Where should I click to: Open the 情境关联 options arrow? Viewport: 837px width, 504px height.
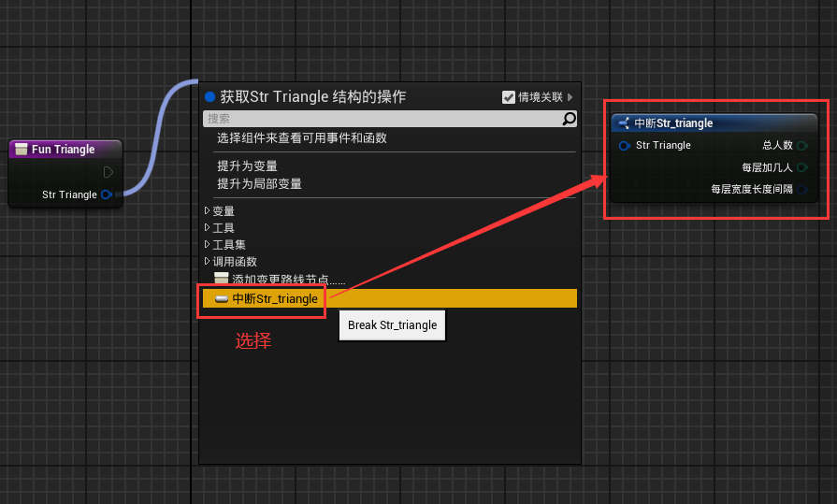click(570, 97)
